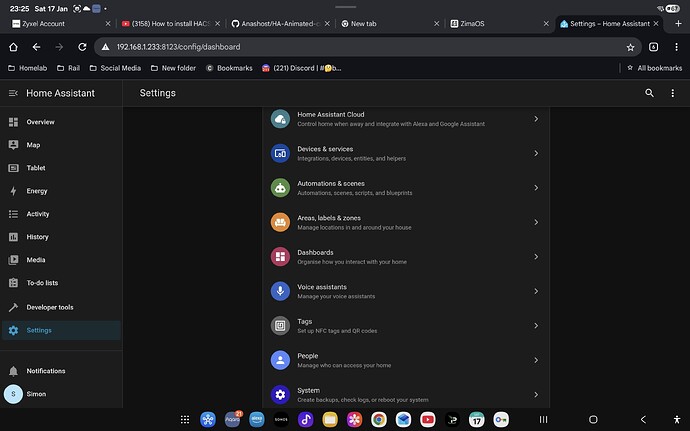This screenshot has height=431, width=690.
Task: Expand People row chevron
Action: (536, 360)
